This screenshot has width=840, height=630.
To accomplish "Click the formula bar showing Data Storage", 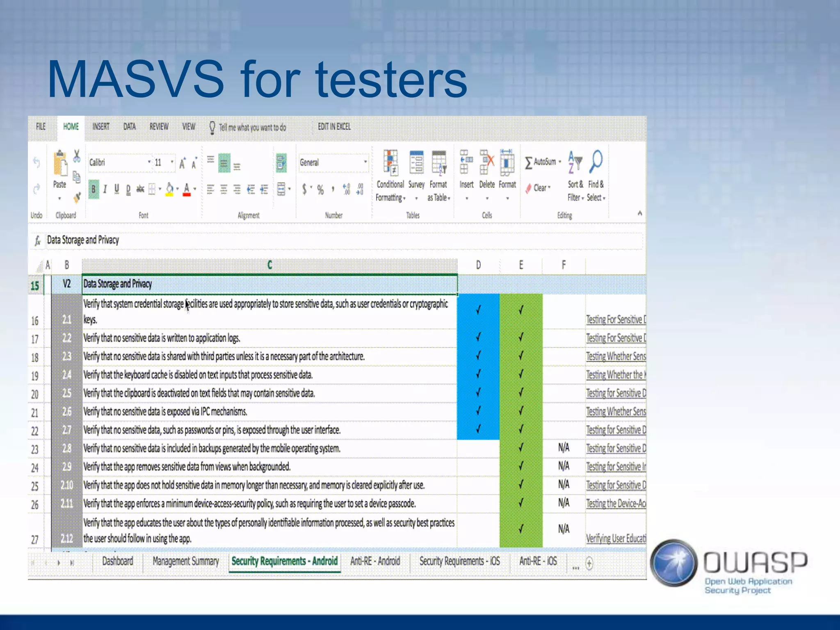I will [344, 240].
